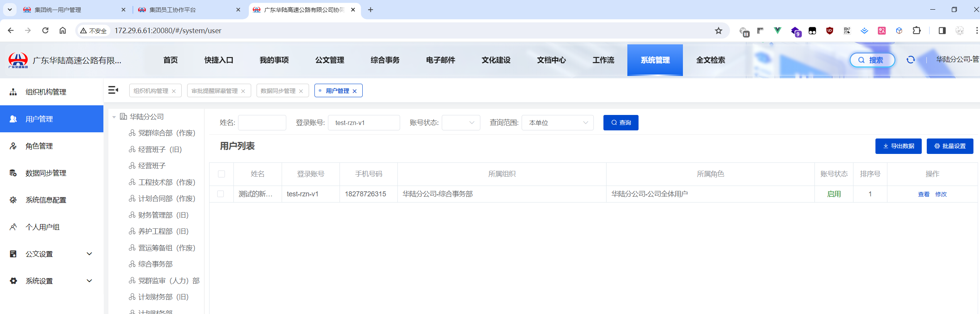The image size is (980, 314).
Task: Collapse the 华陆分公司 tree node
Action: point(114,117)
